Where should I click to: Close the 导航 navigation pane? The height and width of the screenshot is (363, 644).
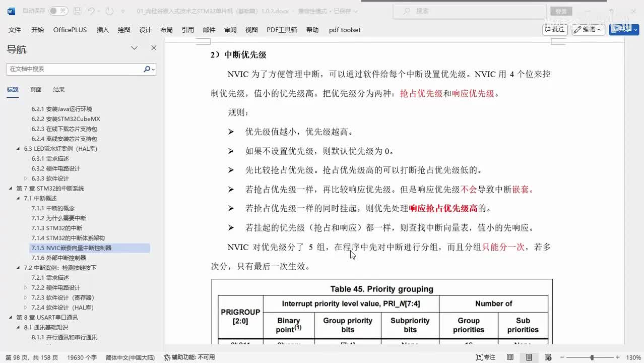click(154, 48)
